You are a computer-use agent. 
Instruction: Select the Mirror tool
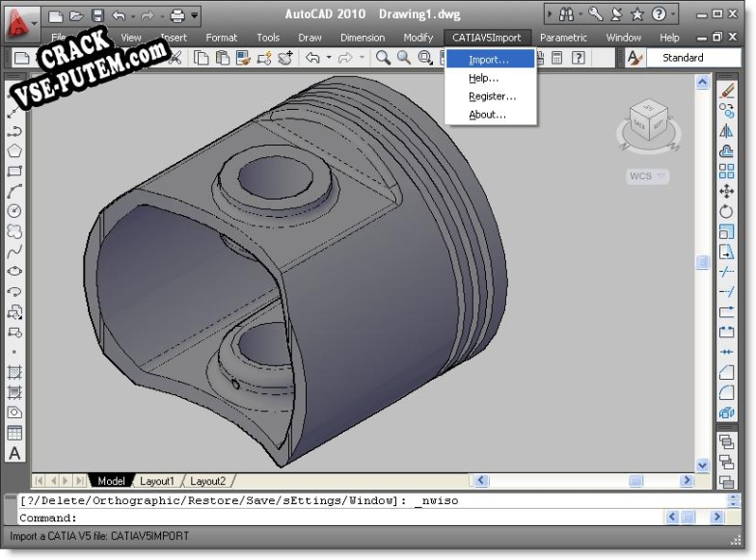click(x=727, y=131)
